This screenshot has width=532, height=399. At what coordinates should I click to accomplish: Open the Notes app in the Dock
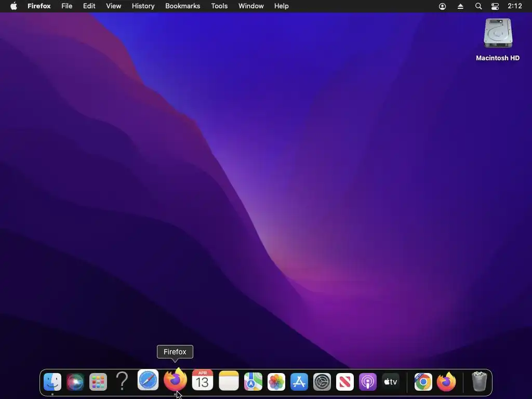(x=229, y=380)
